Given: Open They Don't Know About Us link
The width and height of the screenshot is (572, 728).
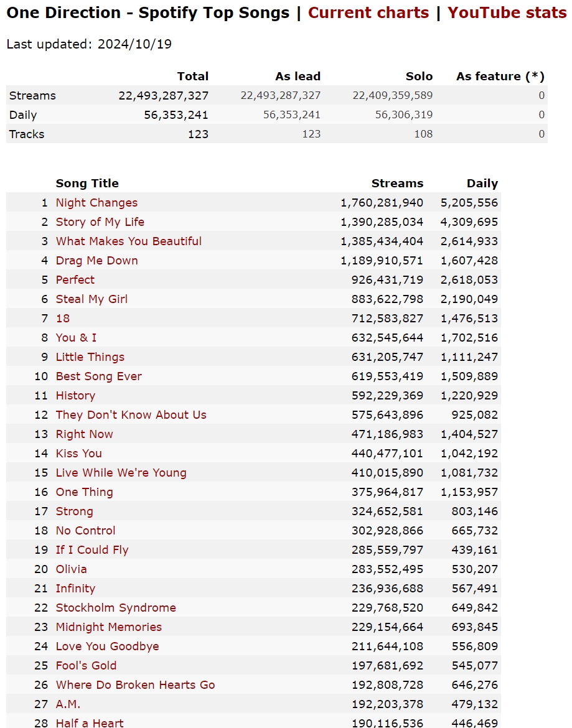Looking at the screenshot, I should coord(131,414).
